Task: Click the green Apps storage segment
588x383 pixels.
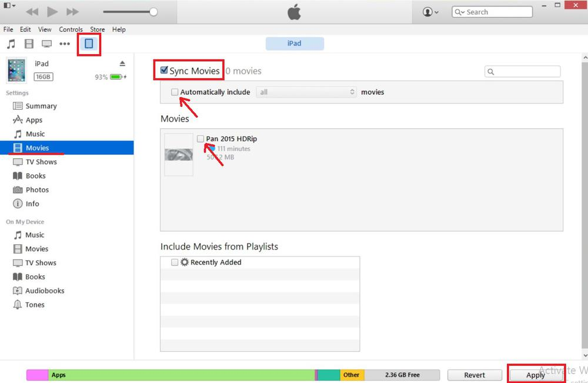Action: click(182, 375)
